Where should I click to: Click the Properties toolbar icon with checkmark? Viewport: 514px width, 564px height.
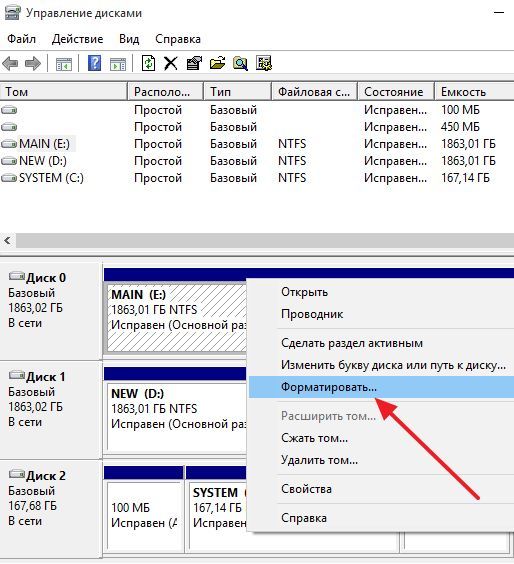194,64
